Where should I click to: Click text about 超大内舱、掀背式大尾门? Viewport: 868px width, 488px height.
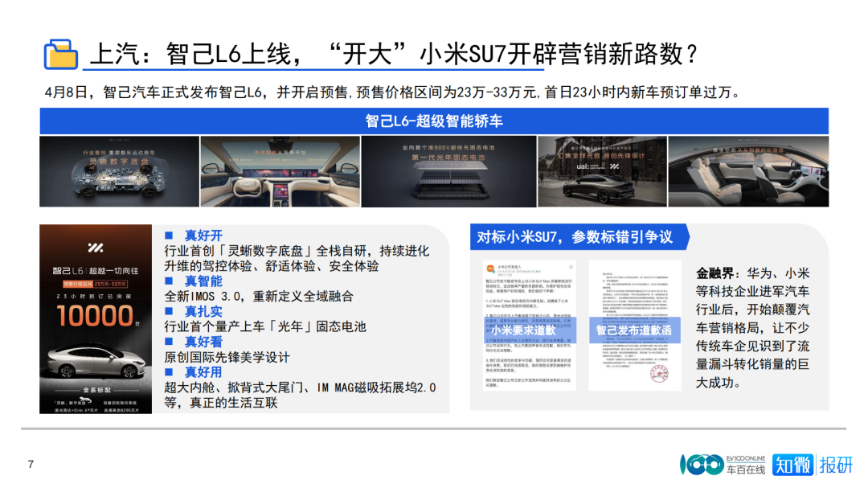pyautogui.click(x=300, y=395)
